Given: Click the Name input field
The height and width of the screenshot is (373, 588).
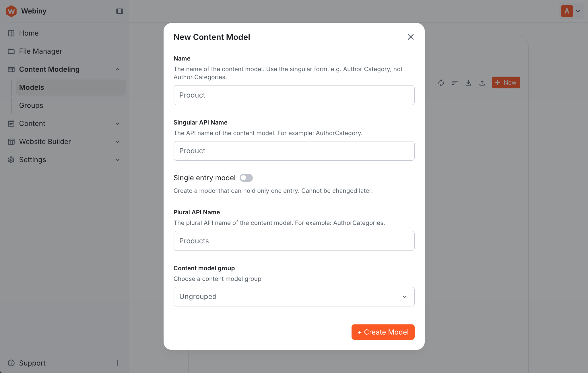Looking at the screenshot, I should point(294,95).
